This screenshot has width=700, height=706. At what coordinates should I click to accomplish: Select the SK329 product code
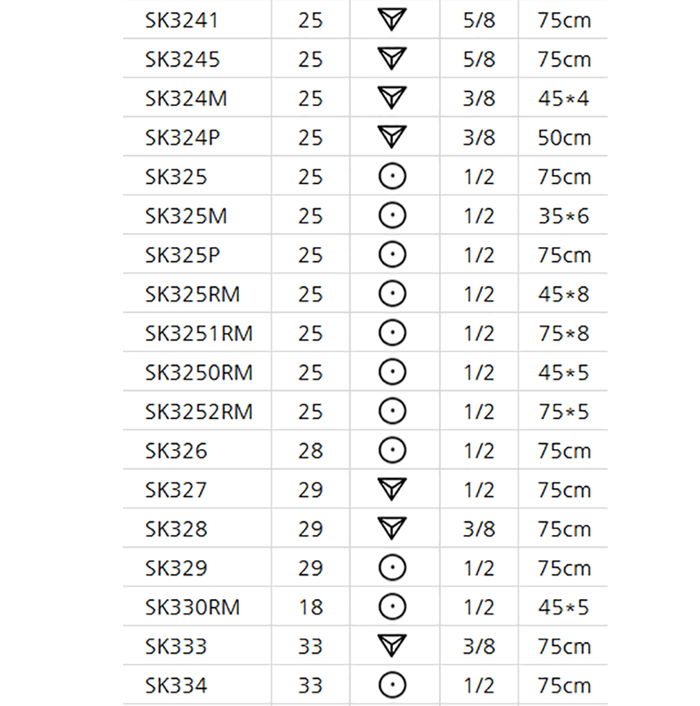coord(176,568)
